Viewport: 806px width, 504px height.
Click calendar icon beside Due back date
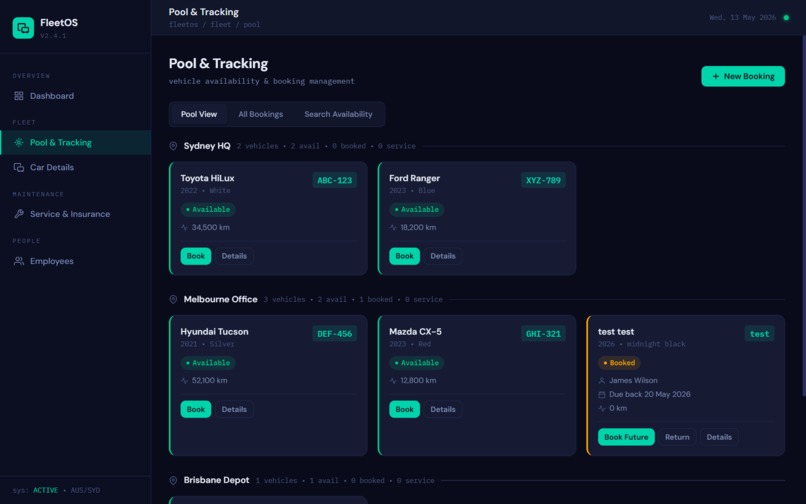click(602, 394)
